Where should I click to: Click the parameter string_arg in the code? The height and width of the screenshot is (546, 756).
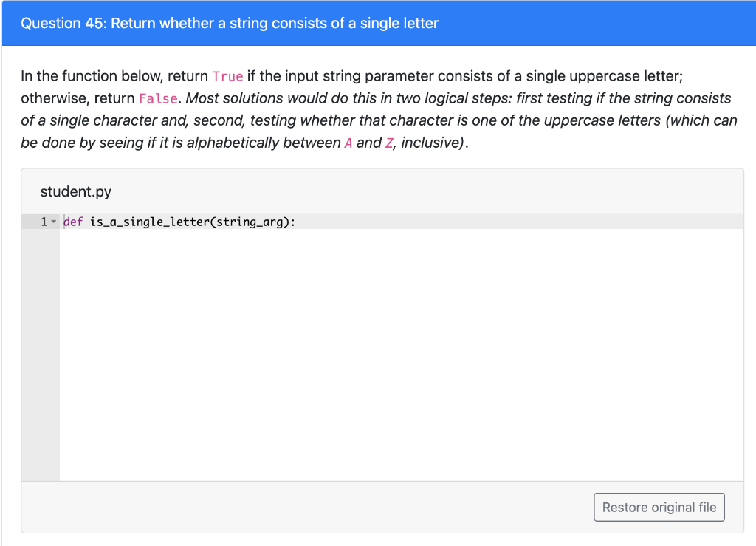[248, 221]
